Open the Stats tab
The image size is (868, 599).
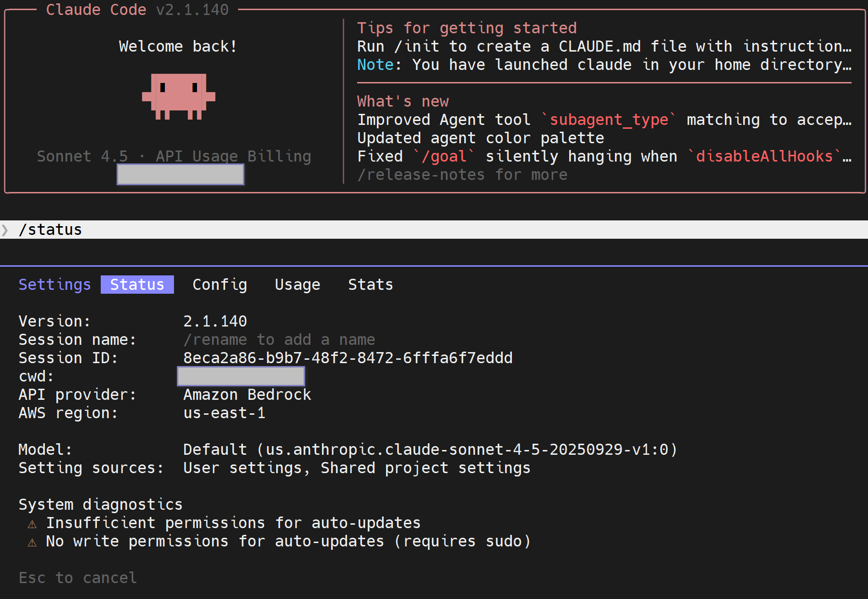point(371,285)
